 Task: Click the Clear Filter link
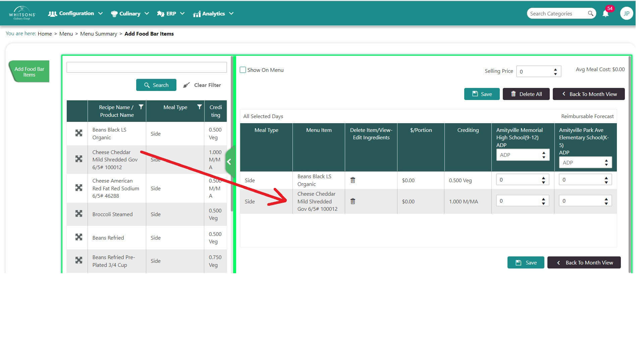click(x=202, y=85)
